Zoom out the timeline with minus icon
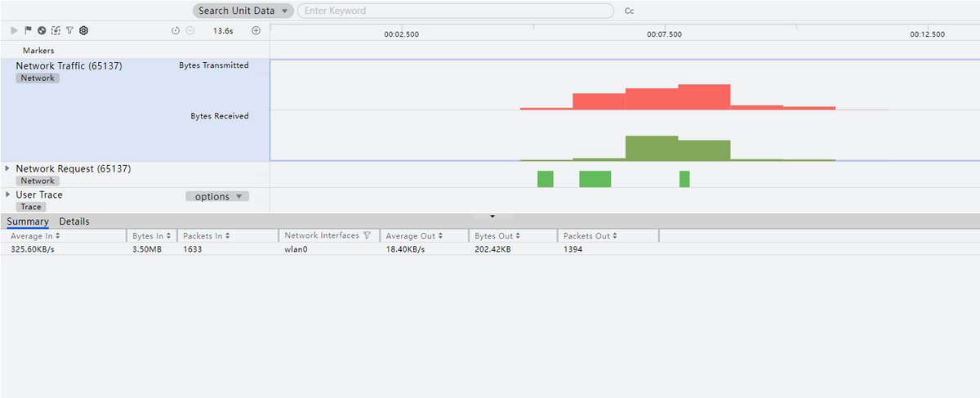The width and height of the screenshot is (980, 398). [190, 31]
